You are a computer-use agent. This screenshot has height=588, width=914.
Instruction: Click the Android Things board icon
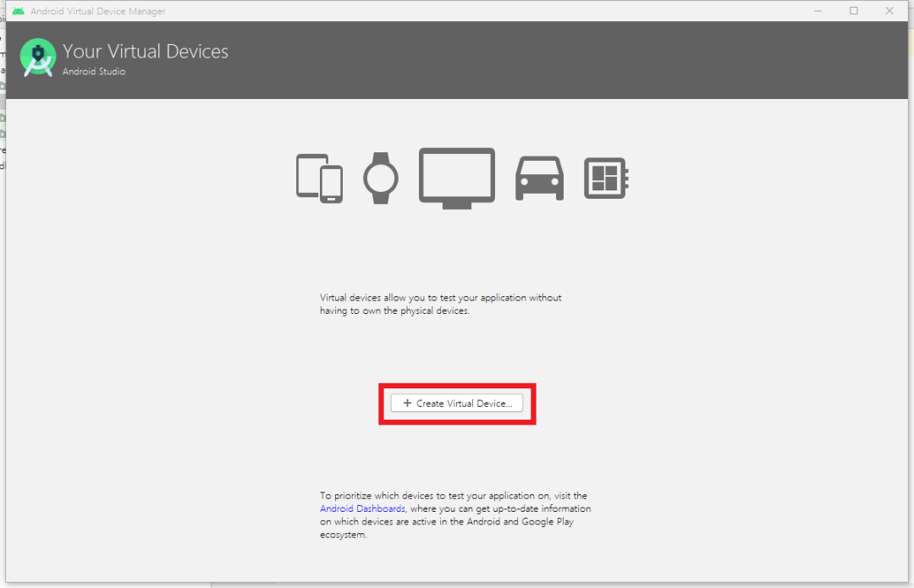coord(606,179)
